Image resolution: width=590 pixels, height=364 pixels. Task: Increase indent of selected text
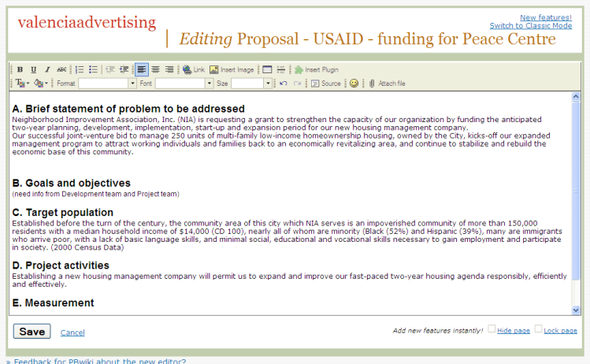(x=124, y=69)
